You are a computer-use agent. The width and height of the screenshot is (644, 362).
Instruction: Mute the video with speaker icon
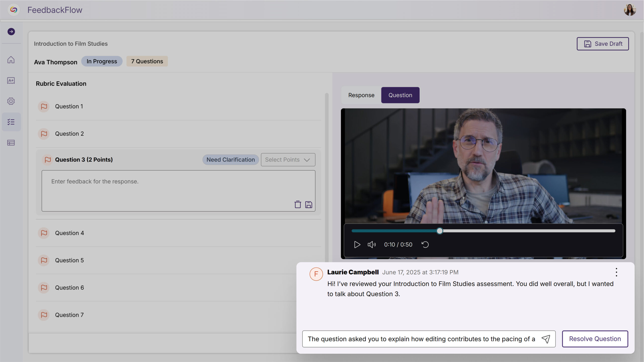pyautogui.click(x=372, y=244)
